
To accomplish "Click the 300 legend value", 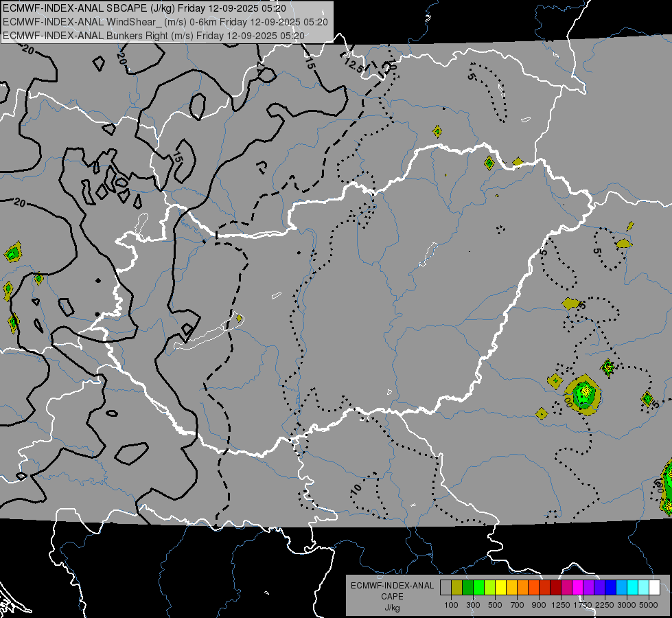I will click(x=473, y=605).
